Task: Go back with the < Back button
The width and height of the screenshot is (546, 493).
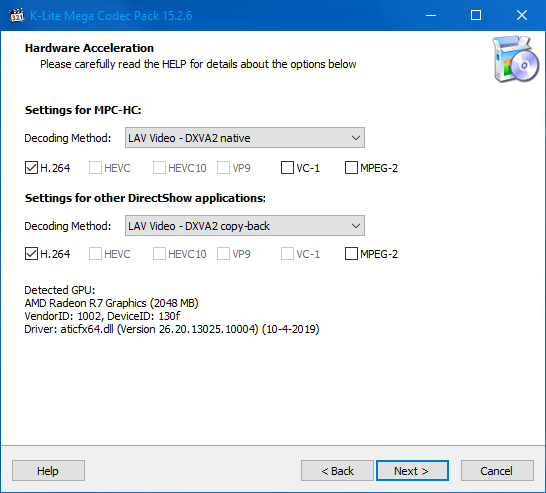Action: pyautogui.click(x=337, y=471)
